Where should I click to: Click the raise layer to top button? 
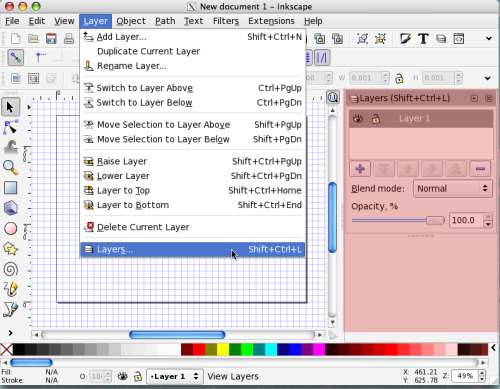click(384, 169)
